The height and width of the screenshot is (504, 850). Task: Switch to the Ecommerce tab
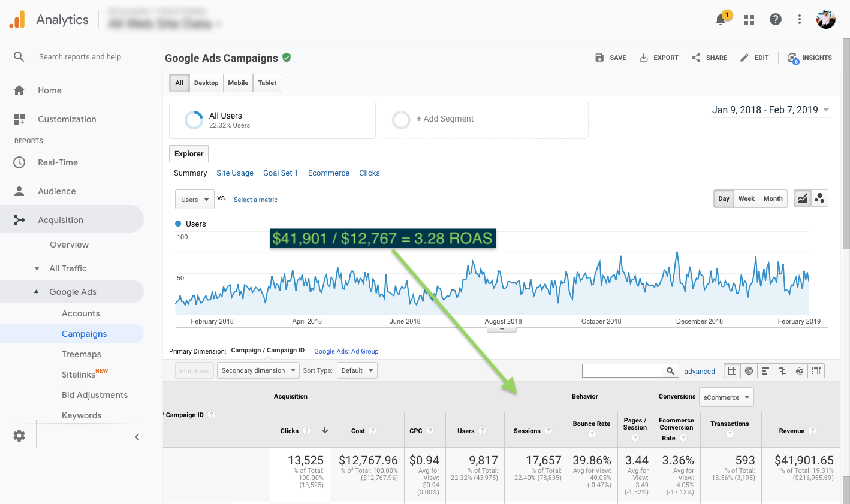point(328,173)
